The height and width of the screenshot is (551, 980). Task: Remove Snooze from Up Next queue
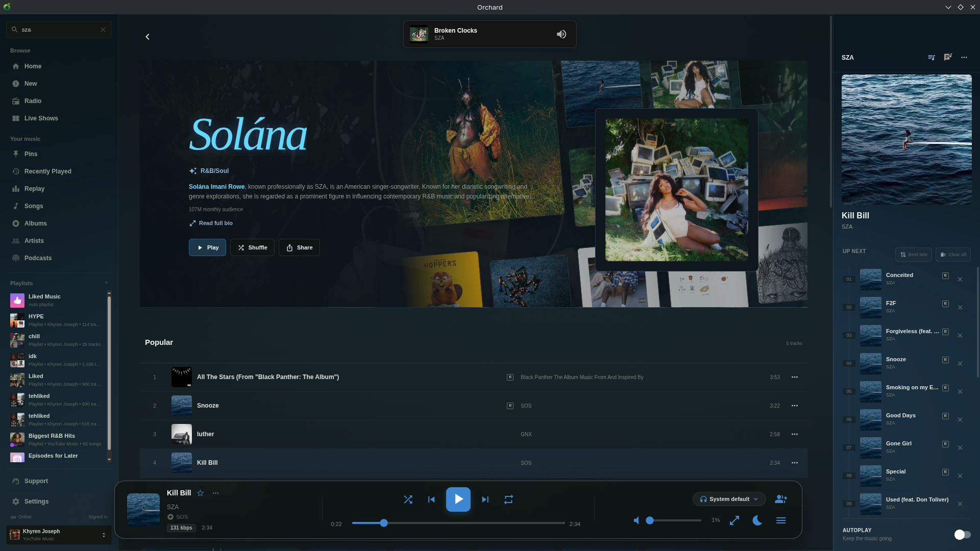click(x=960, y=364)
